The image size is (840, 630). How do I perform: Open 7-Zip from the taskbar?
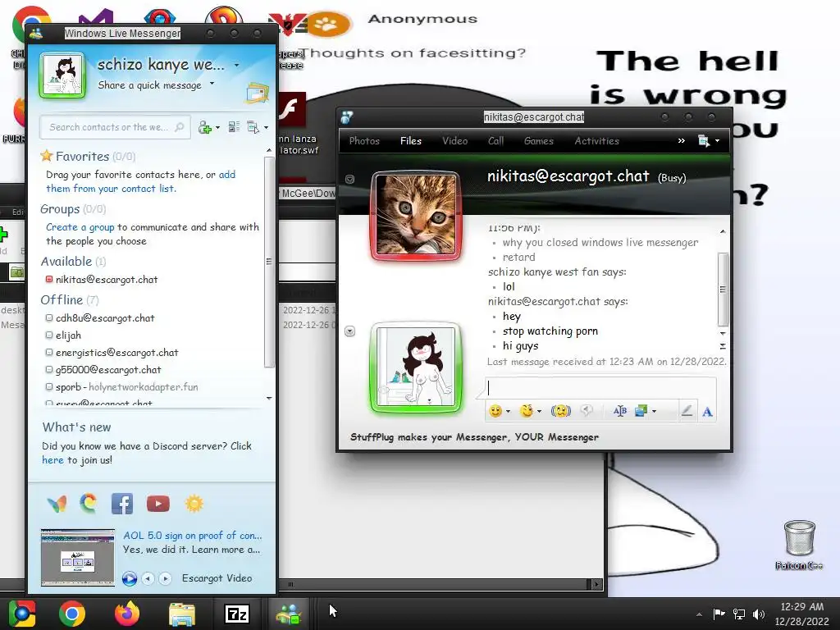click(x=237, y=614)
